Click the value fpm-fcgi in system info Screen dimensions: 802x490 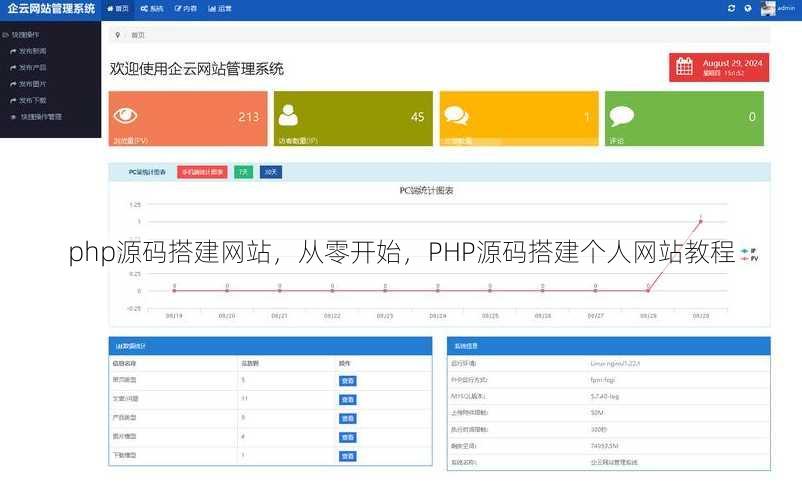[603, 380]
